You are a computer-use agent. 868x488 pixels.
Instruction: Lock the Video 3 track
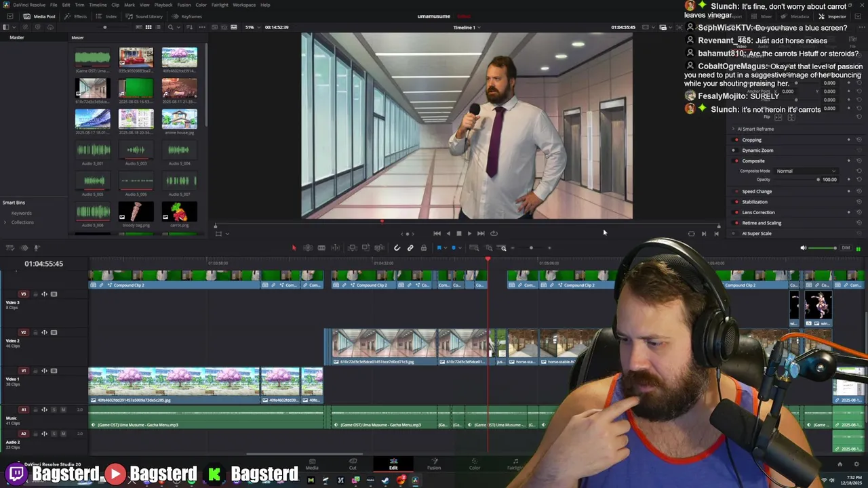tap(35, 294)
